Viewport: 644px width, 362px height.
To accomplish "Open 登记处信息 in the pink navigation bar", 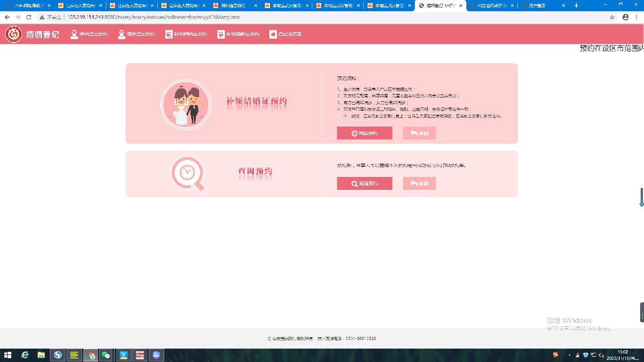I will click(x=286, y=34).
